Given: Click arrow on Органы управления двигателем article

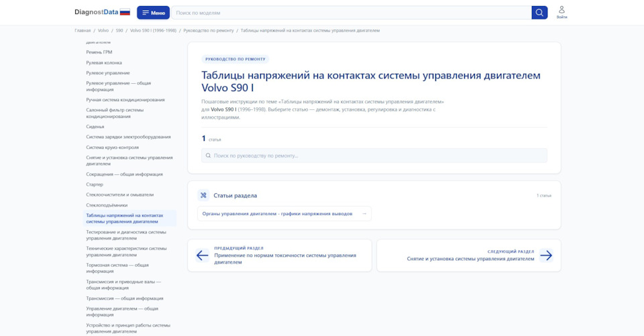Looking at the screenshot, I should [364, 213].
